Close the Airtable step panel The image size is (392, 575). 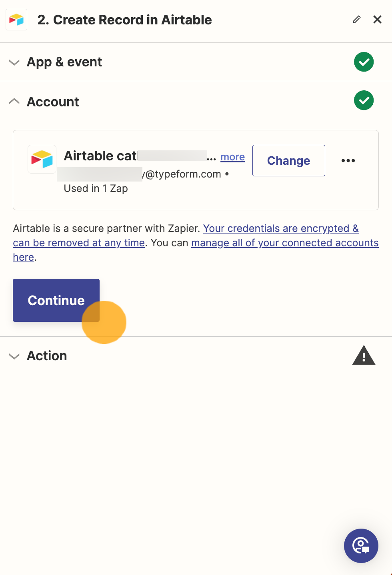(377, 20)
